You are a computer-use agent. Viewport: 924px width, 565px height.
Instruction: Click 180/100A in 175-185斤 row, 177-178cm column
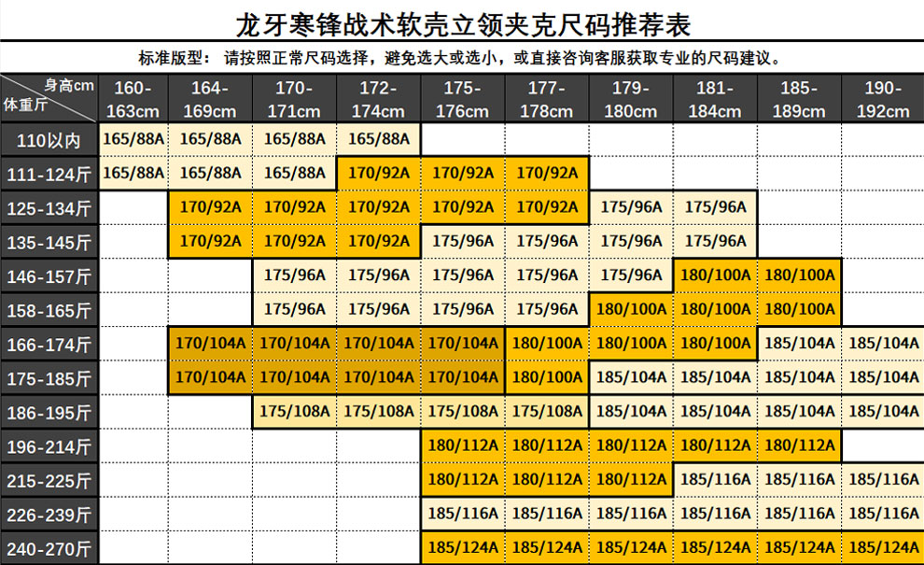[x=547, y=377]
